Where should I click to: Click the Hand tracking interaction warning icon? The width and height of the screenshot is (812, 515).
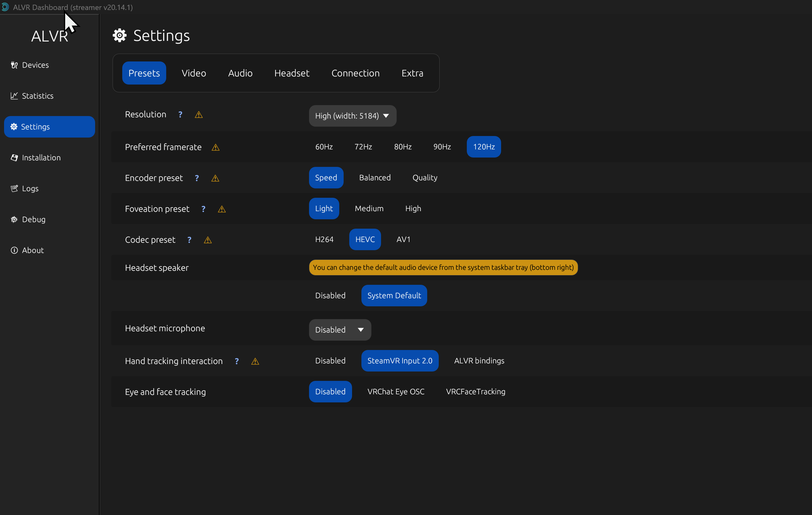[255, 361]
